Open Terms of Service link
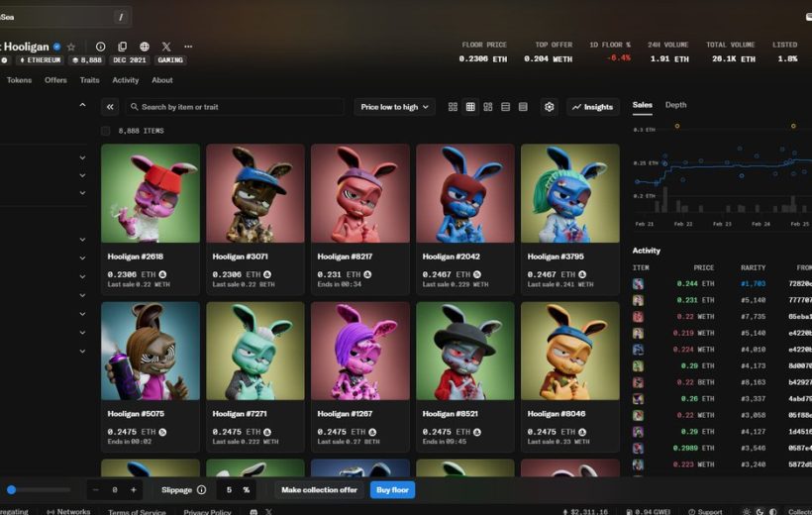Screen dimensions: 812x515 pyautogui.click(x=137, y=511)
